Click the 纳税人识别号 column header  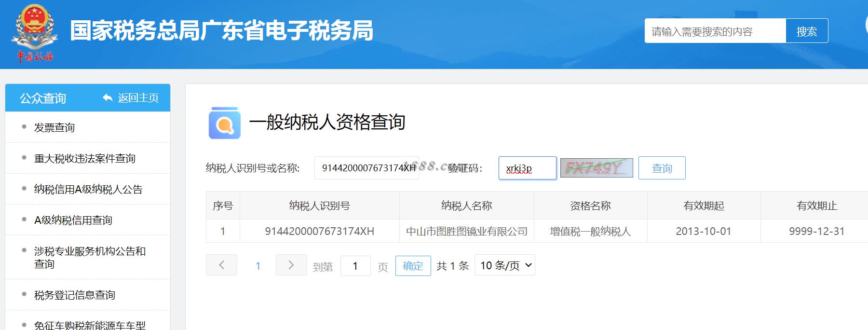[319, 206]
